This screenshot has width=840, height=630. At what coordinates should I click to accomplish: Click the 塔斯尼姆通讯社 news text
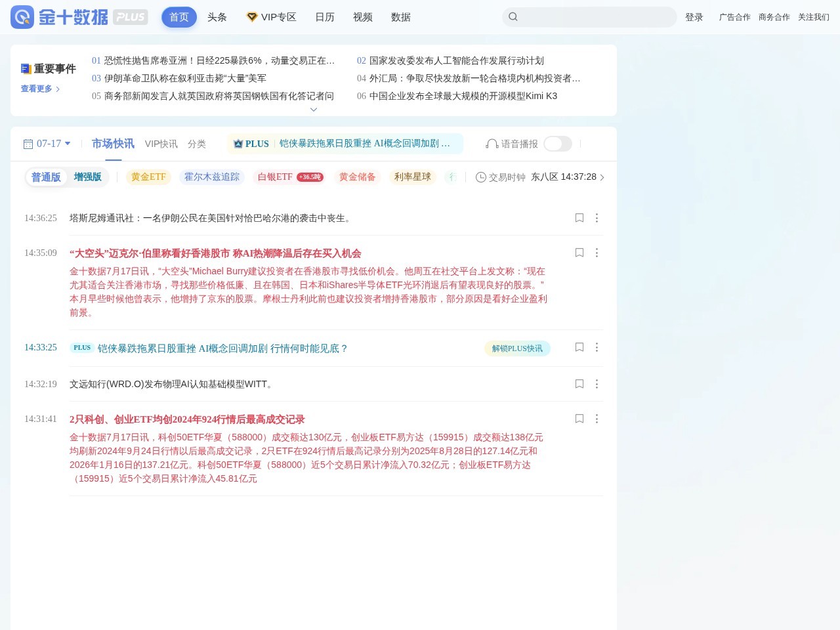[212, 218]
